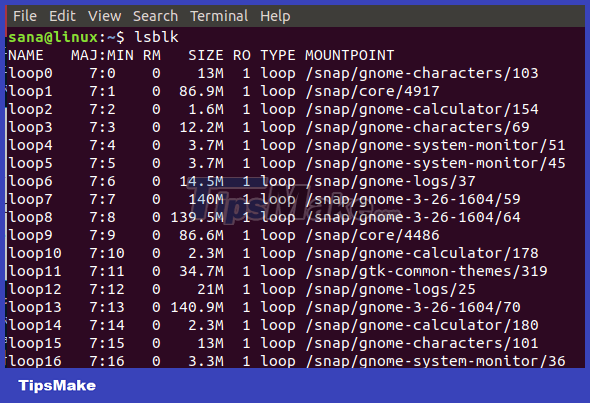Open the View menu

104,16
